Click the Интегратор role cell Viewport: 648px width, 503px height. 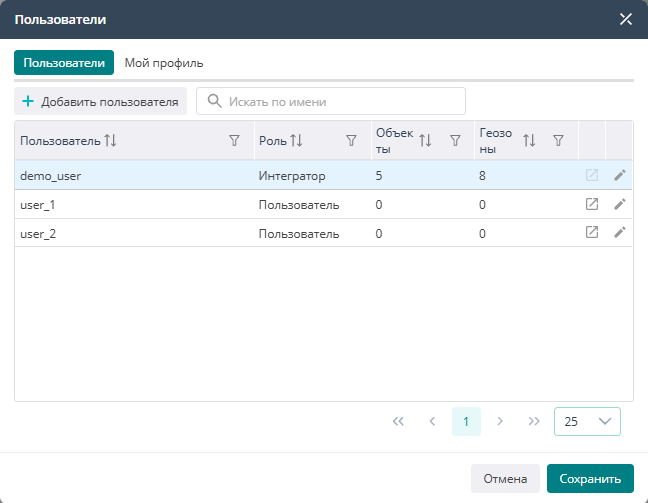[292, 176]
